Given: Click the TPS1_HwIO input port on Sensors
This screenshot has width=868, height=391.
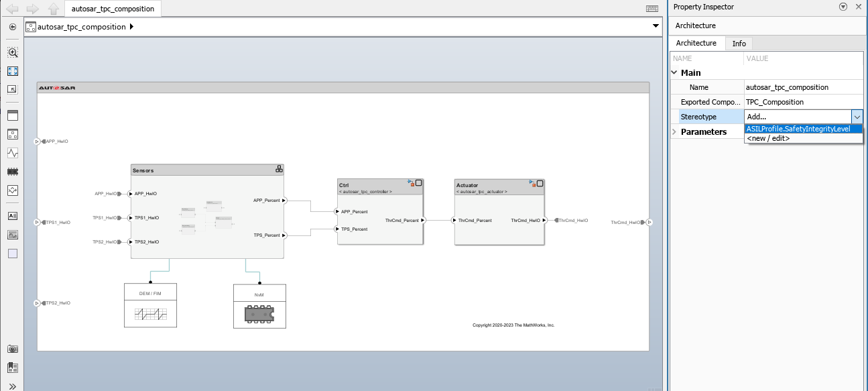Looking at the screenshot, I should click(131, 217).
